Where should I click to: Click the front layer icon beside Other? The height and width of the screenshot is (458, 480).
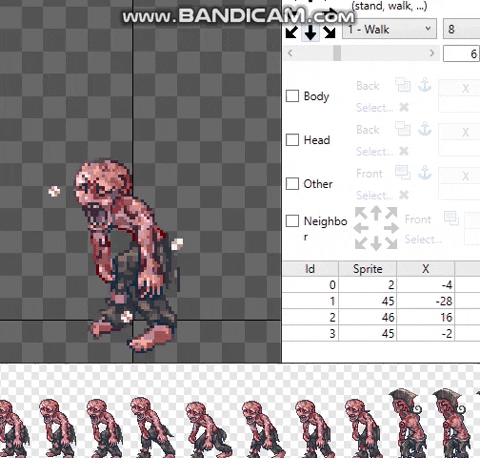tap(403, 172)
